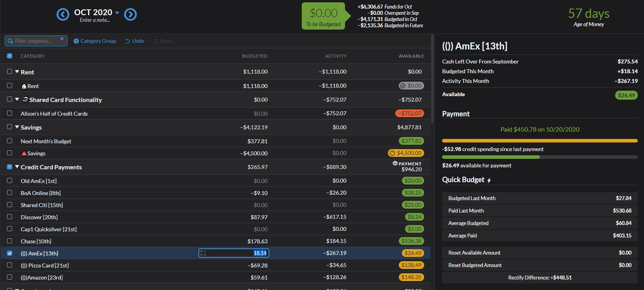Uncheck the AmEx [13th] row checkbox
This screenshot has height=290, width=644.
point(10,253)
